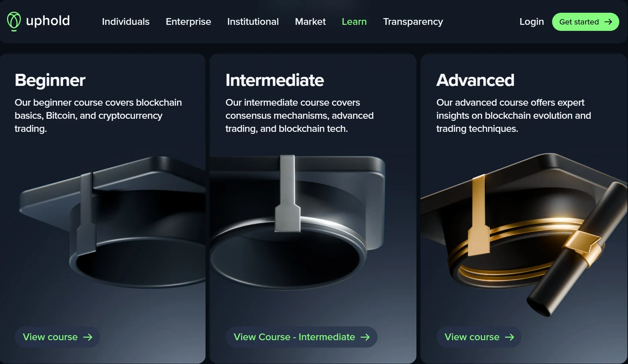Click the Uphold logo icon
Viewport: 628px width, 364px height.
point(14,21)
